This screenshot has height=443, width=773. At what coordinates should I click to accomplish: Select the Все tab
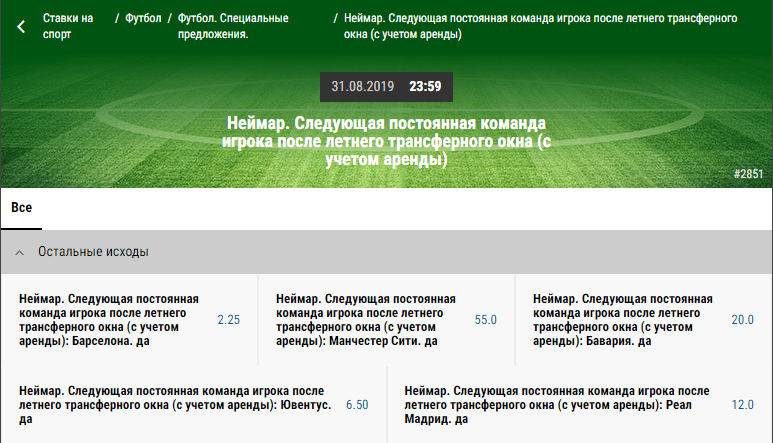(x=21, y=207)
